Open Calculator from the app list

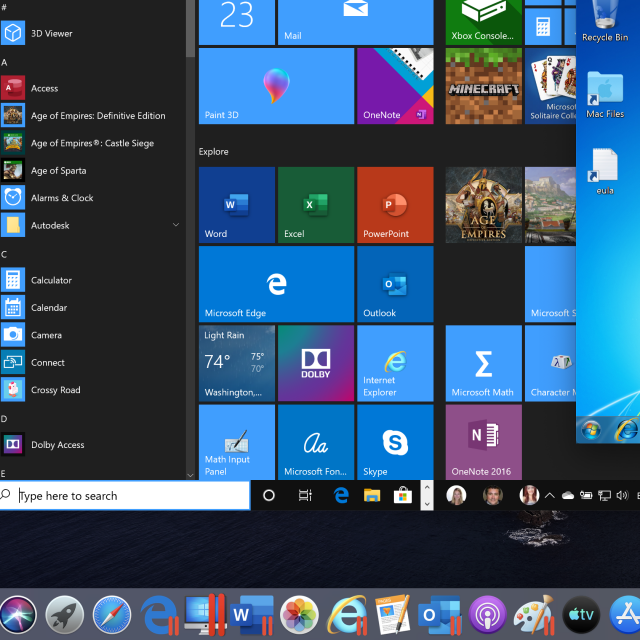92,280
